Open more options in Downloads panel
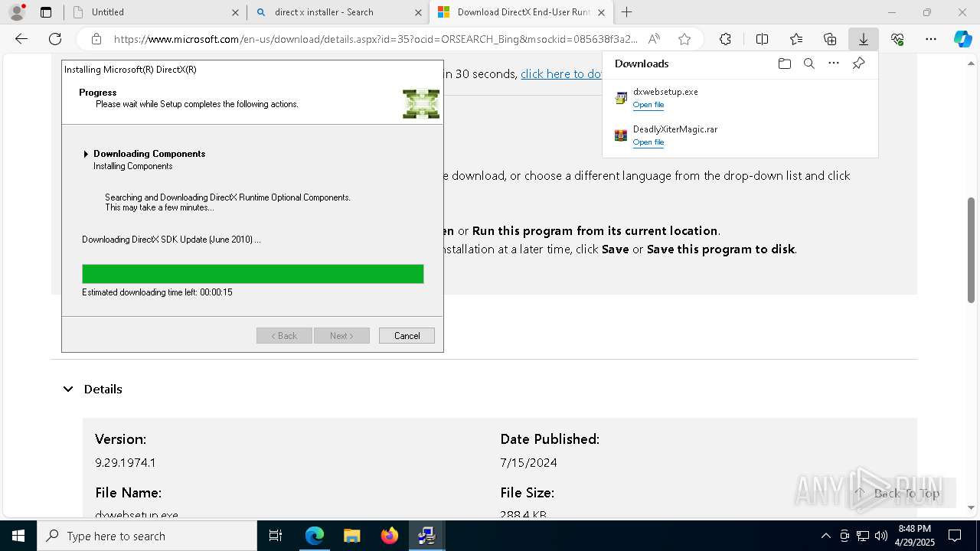The height and width of the screenshot is (551, 980). coord(834,64)
